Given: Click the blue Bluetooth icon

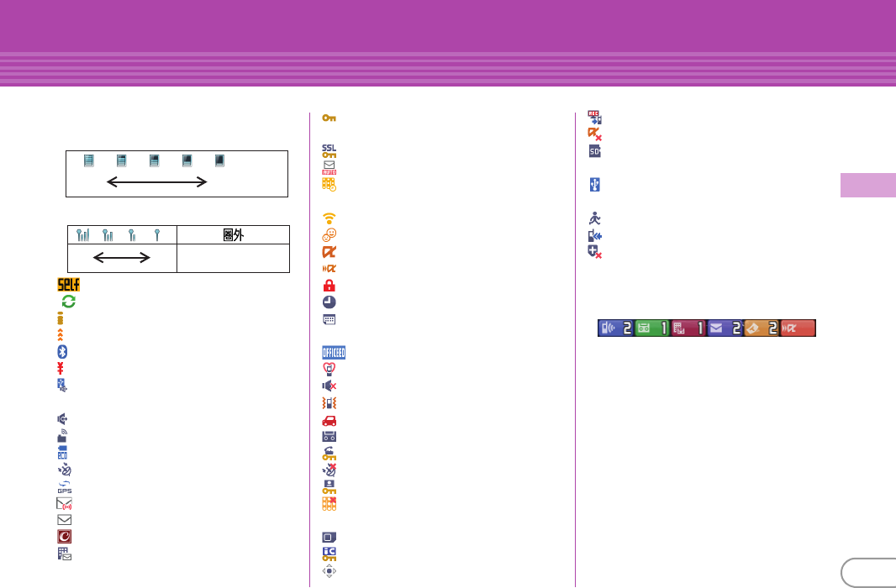Looking at the screenshot, I should click(x=62, y=352).
